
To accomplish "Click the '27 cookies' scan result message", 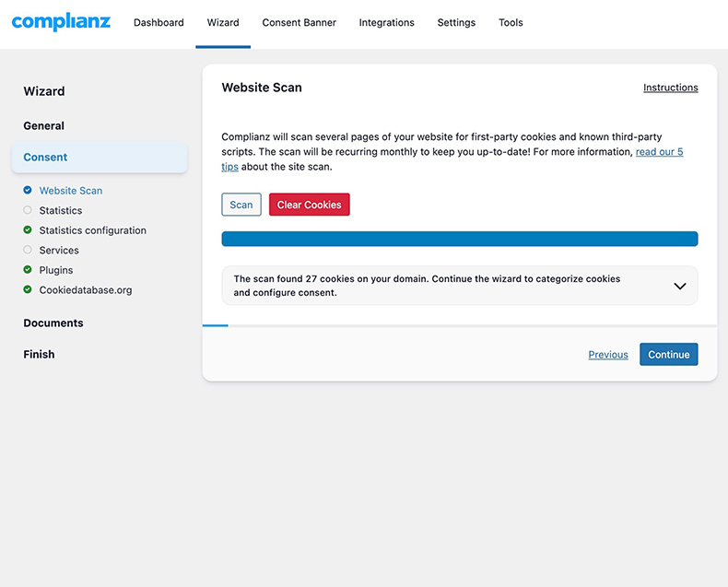I will point(427,286).
